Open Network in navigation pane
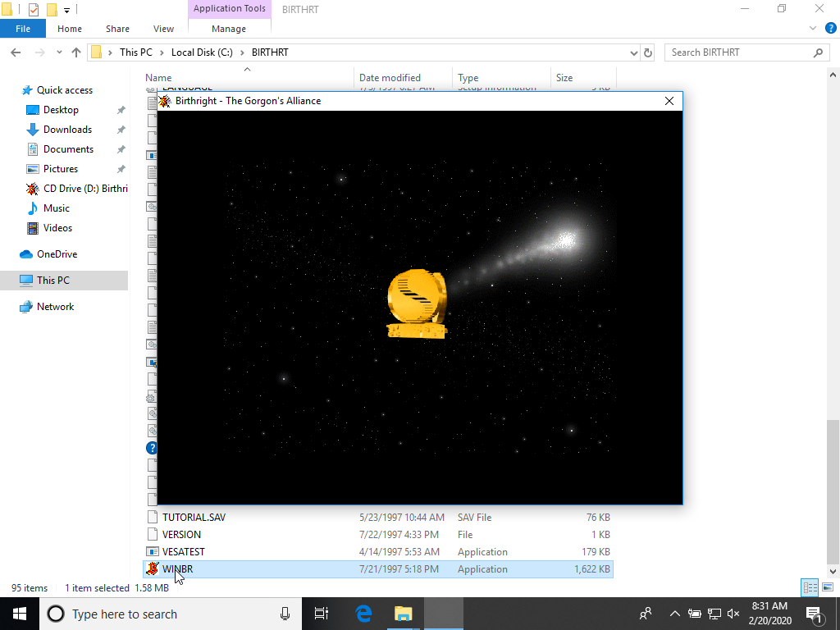This screenshot has width=840, height=630. tap(55, 307)
